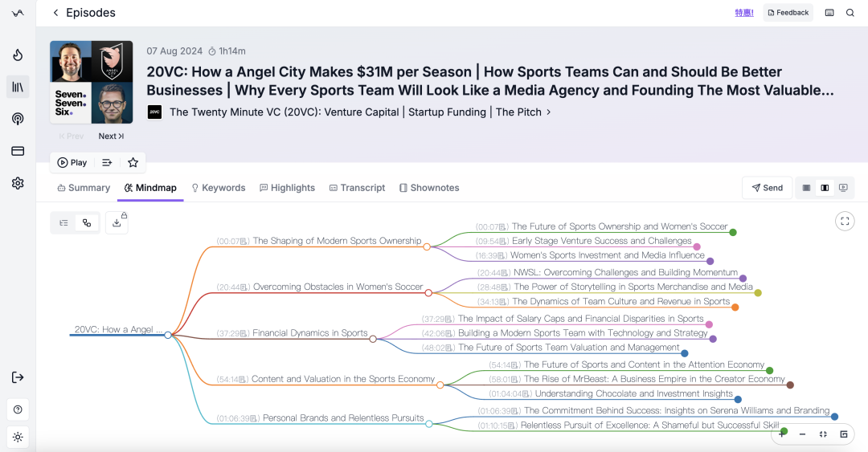Toggle light/dark theme sun icon
This screenshot has height=452, width=868.
18,437
